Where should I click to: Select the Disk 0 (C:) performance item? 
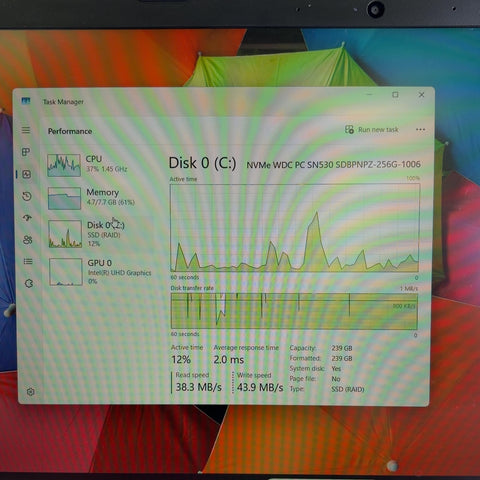[101, 234]
